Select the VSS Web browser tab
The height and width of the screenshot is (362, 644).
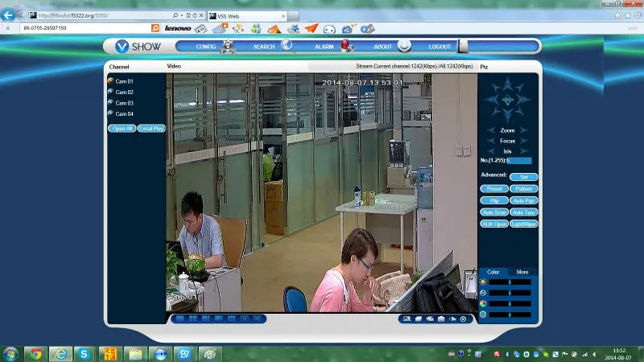(247, 16)
